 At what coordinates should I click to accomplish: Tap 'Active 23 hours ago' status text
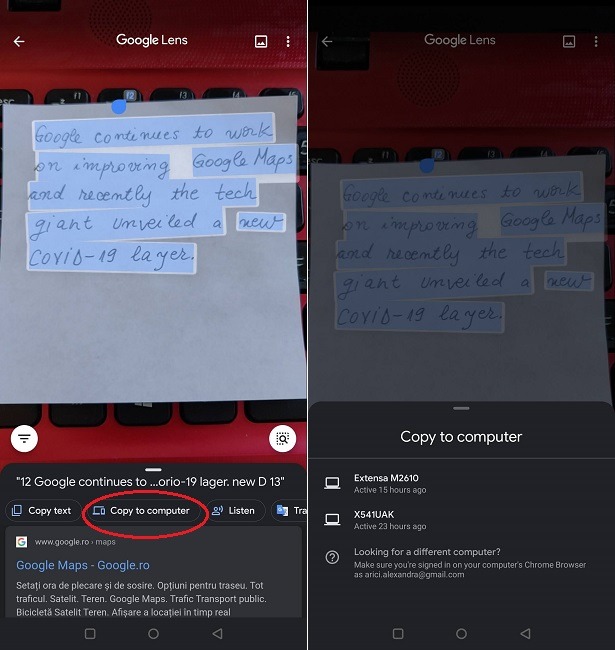(390, 526)
